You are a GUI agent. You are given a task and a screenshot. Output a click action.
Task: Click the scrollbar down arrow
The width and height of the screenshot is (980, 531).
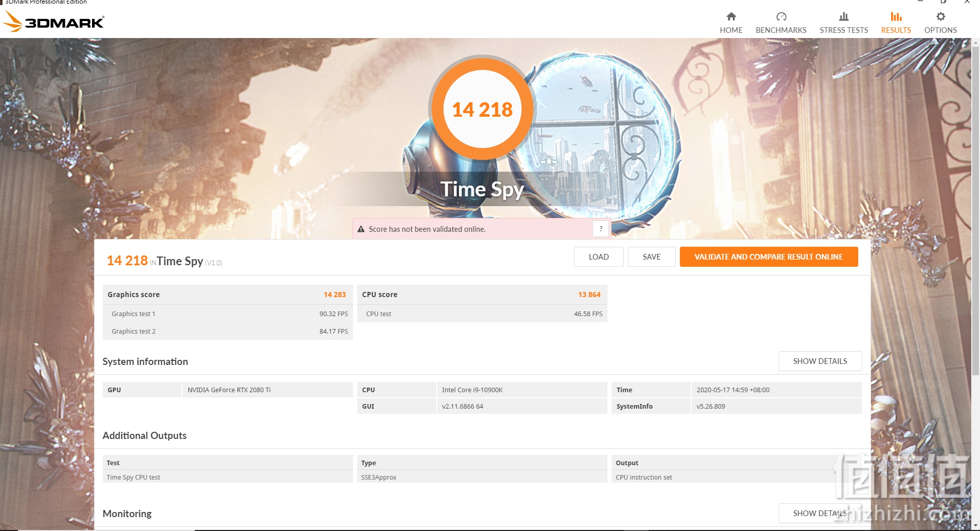[975, 526]
